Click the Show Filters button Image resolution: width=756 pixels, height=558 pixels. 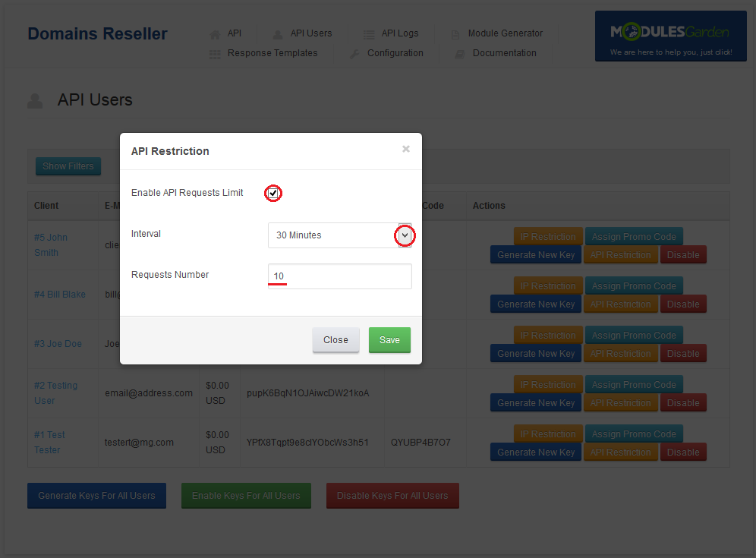[x=68, y=166]
